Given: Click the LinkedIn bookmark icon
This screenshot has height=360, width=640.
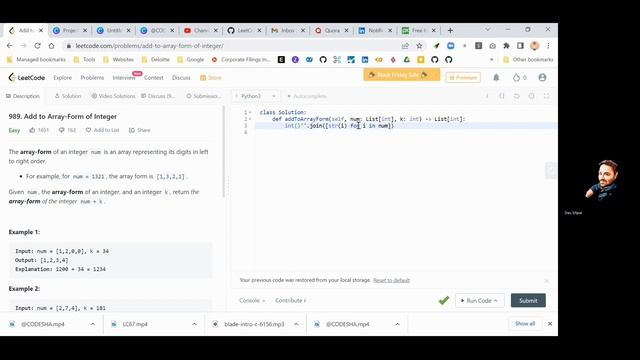Looking at the screenshot, I should (365, 60).
